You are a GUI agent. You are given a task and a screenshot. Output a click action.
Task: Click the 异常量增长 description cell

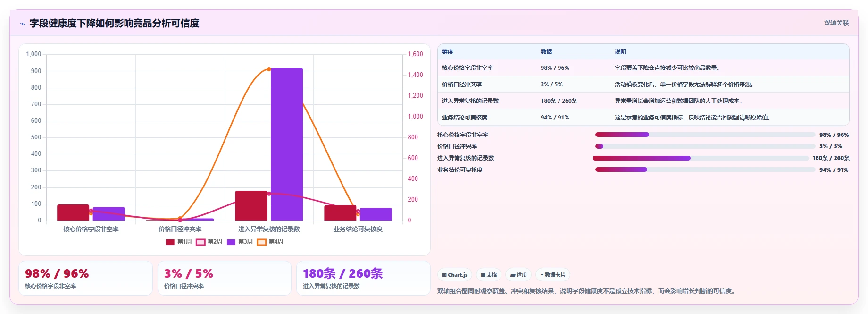pyautogui.click(x=729, y=101)
